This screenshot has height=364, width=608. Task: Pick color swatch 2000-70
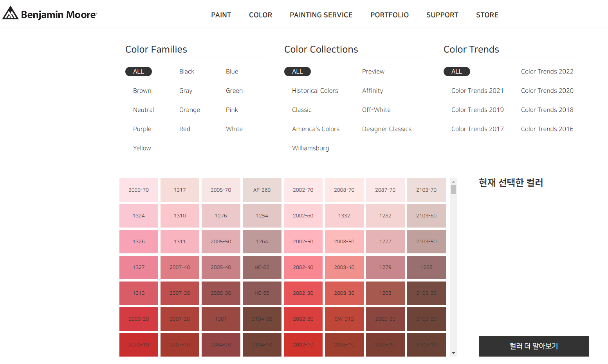click(x=139, y=190)
